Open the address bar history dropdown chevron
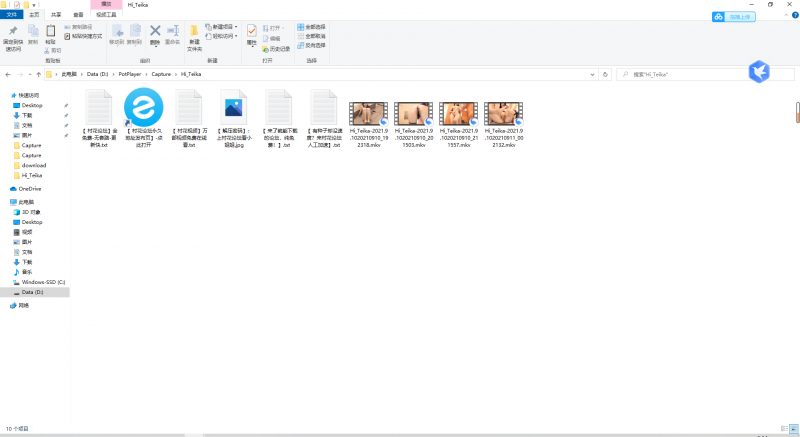 594,74
